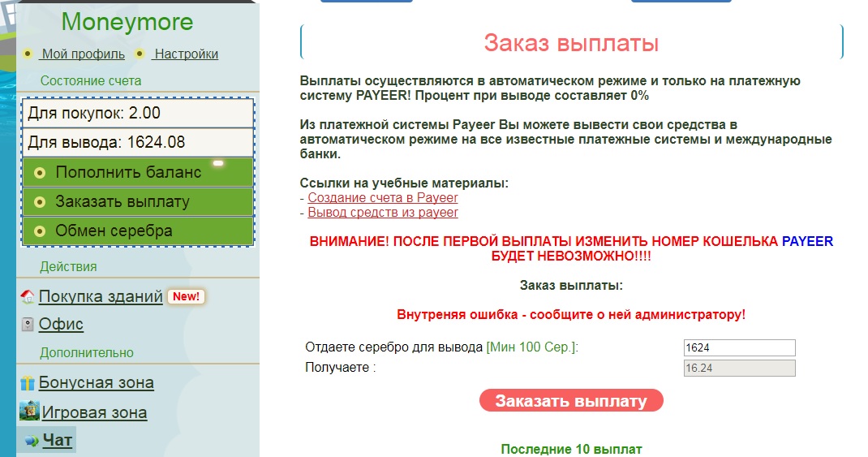Open the Офис section

61,324
